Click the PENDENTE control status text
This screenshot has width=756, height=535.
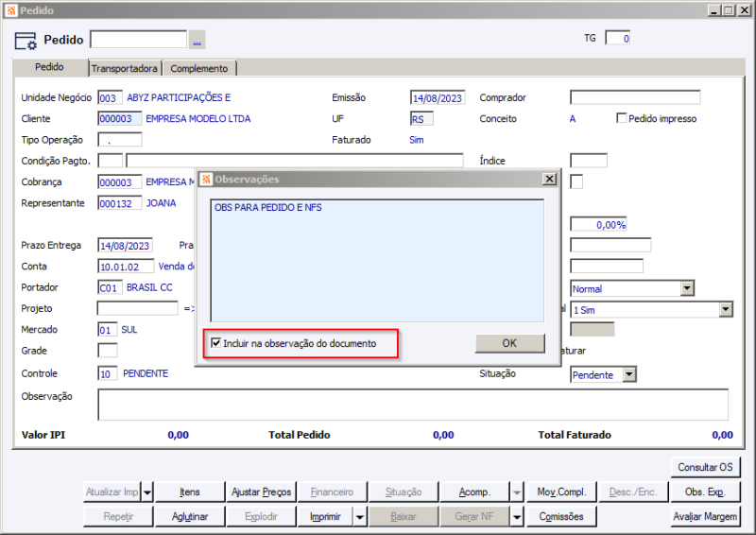146,374
